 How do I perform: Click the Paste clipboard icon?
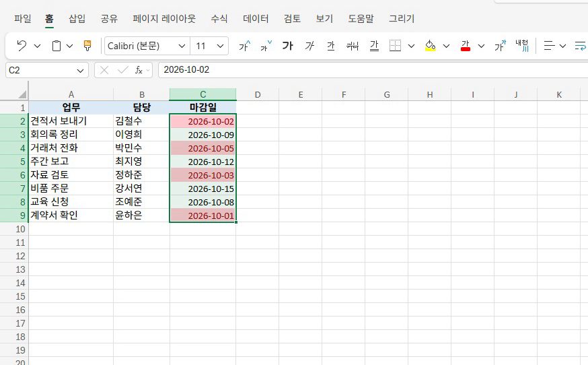coord(57,46)
